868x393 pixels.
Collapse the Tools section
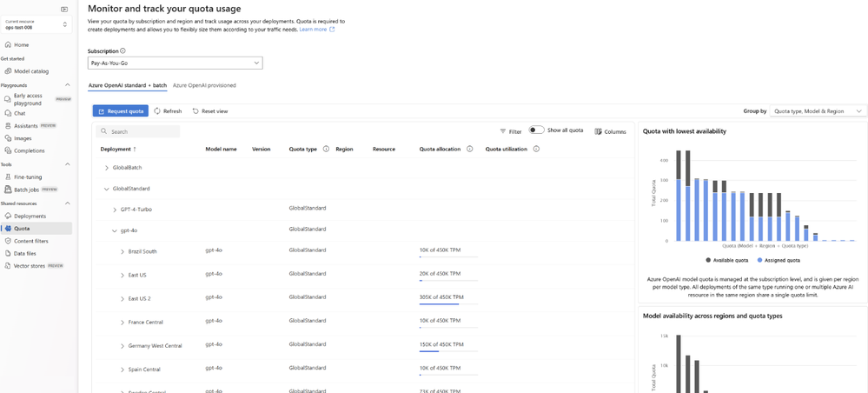click(x=68, y=164)
